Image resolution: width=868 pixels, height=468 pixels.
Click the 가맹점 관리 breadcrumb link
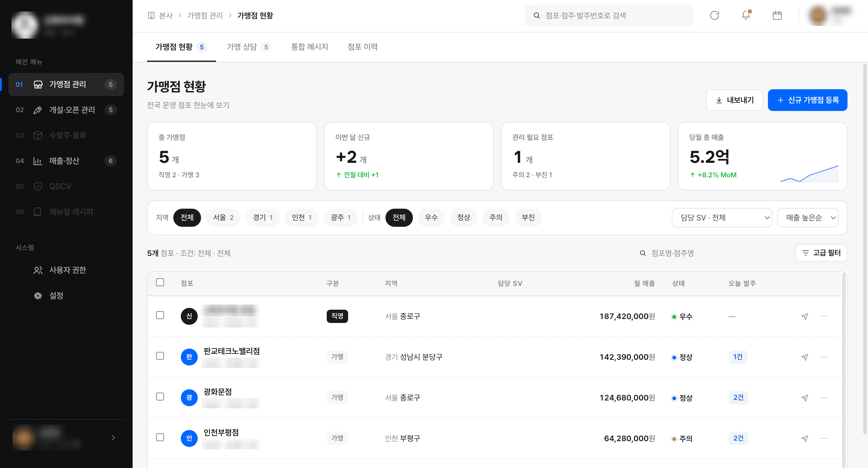[205, 15]
